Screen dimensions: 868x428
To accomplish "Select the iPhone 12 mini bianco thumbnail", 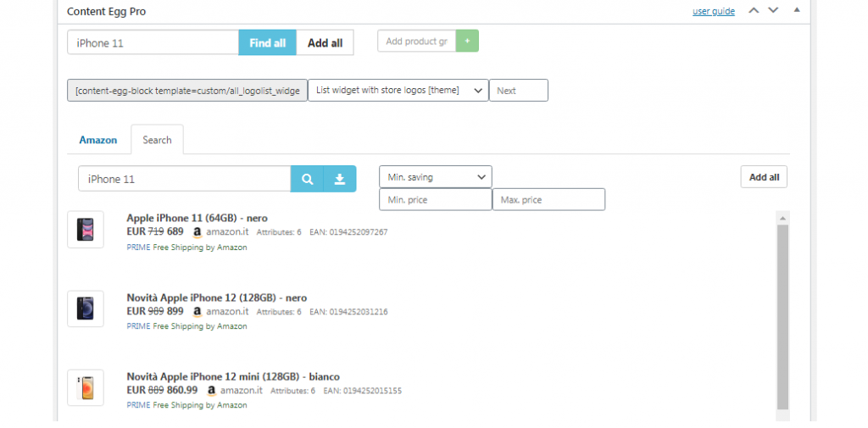I will click(x=86, y=387).
